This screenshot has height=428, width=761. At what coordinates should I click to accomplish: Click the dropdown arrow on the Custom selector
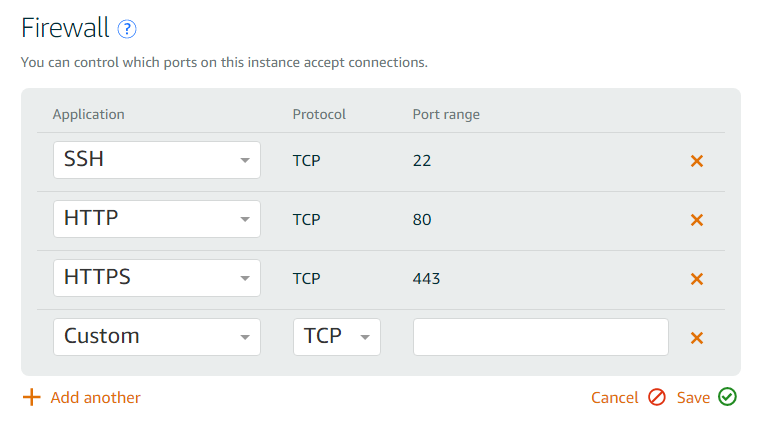(245, 337)
